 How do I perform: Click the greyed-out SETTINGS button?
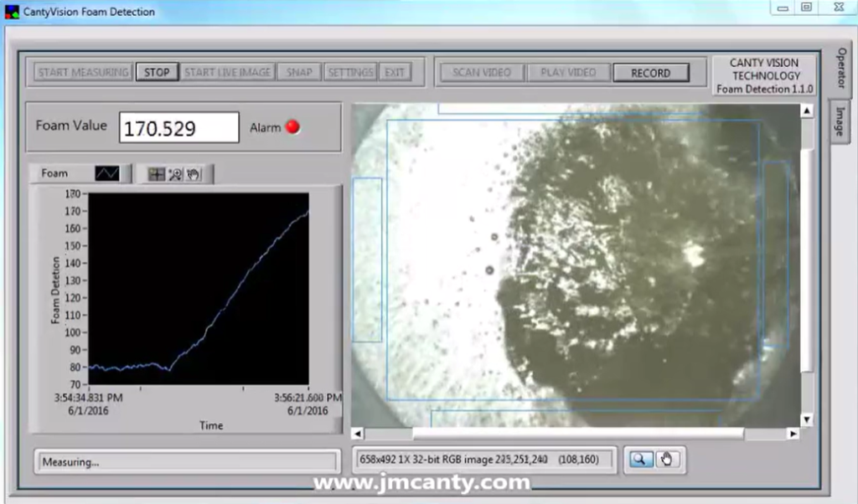pyautogui.click(x=350, y=72)
